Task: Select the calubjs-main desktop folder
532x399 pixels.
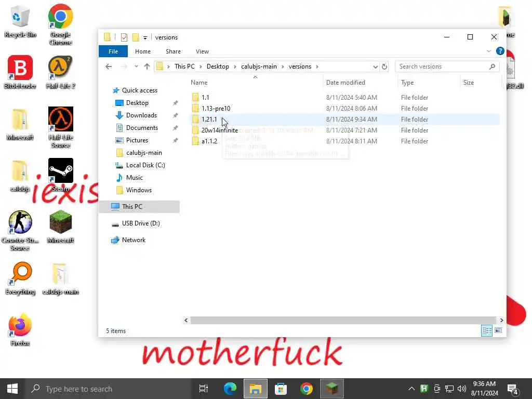Action: point(60,278)
